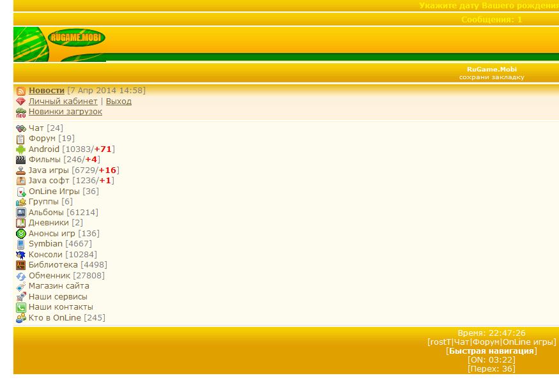This screenshot has width=559, height=392.
Task: Click the phone icon beside Symbian
Action: point(21,244)
